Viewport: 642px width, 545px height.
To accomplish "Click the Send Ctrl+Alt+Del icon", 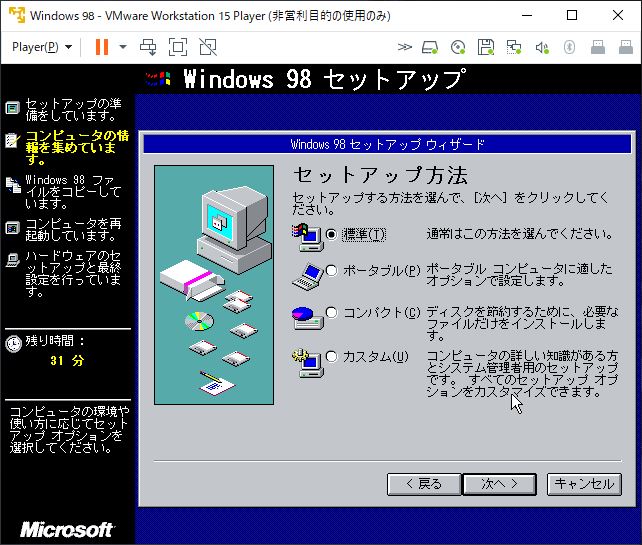I will click(148, 47).
